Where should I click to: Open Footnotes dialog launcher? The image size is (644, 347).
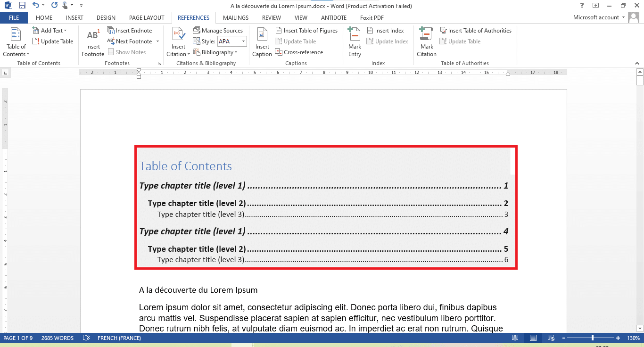(x=159, y=63)
